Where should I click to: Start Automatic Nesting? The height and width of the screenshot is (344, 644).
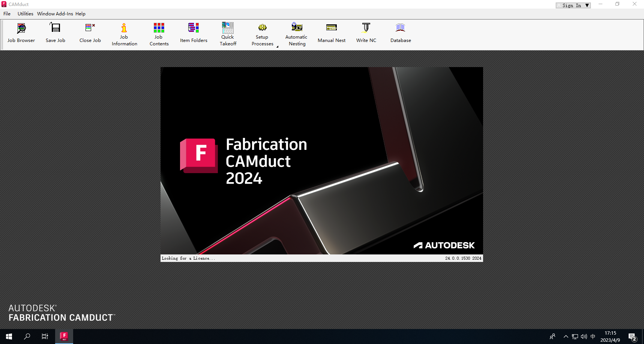click(296, 34)
